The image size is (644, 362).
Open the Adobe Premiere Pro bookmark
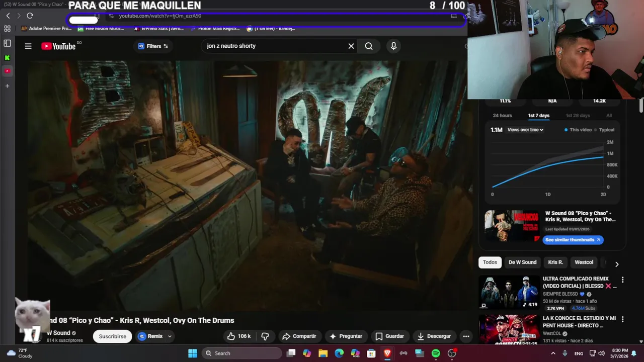tap(46, 29)
